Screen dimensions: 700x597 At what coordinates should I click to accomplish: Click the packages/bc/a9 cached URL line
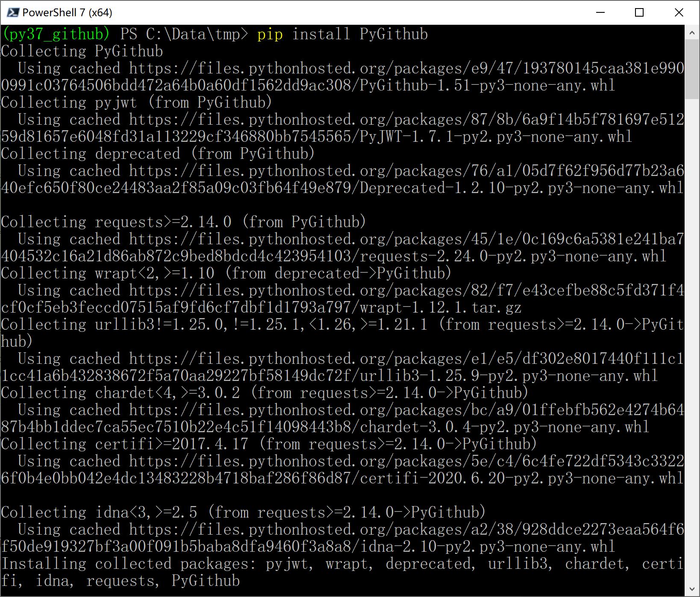coord(350,410)
